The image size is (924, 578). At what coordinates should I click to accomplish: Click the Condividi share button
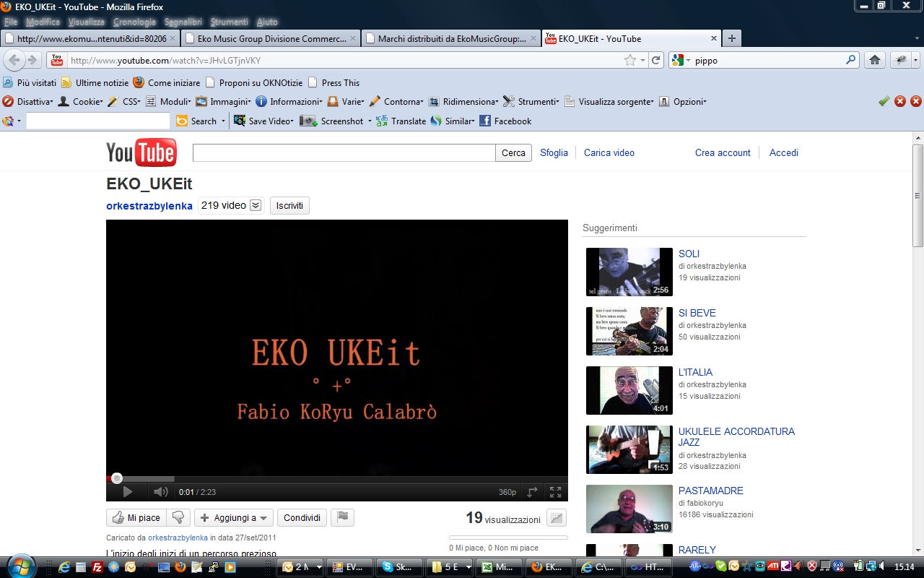302,517
